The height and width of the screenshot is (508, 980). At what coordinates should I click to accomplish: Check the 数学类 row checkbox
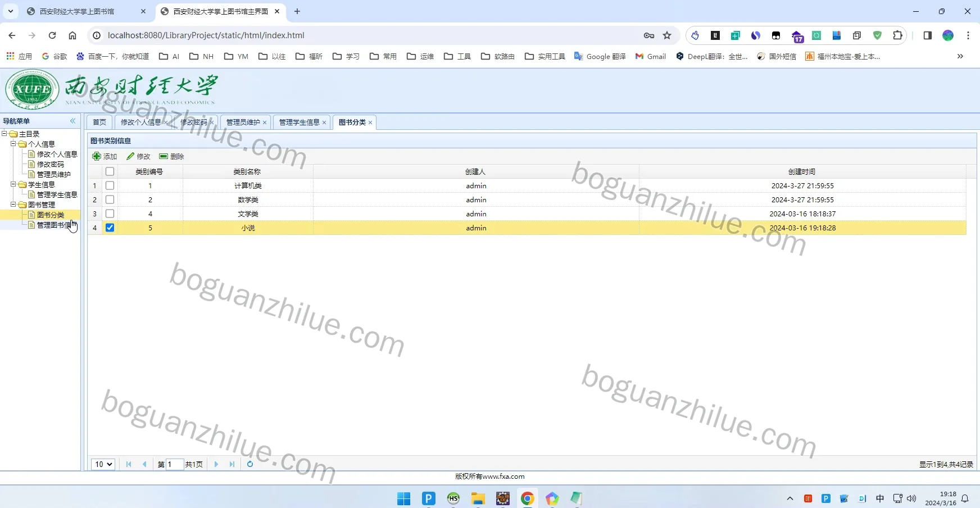tap(110, 199)
